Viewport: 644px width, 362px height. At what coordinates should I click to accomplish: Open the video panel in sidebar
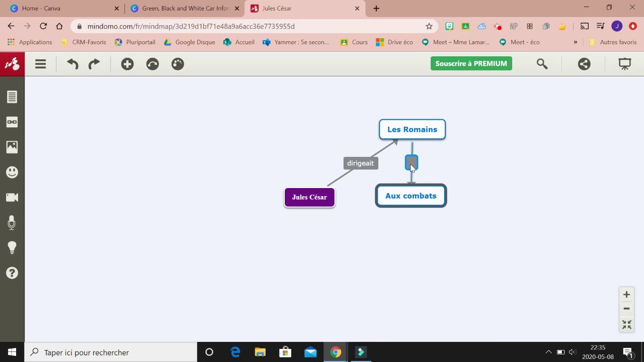tap(12, 197)
